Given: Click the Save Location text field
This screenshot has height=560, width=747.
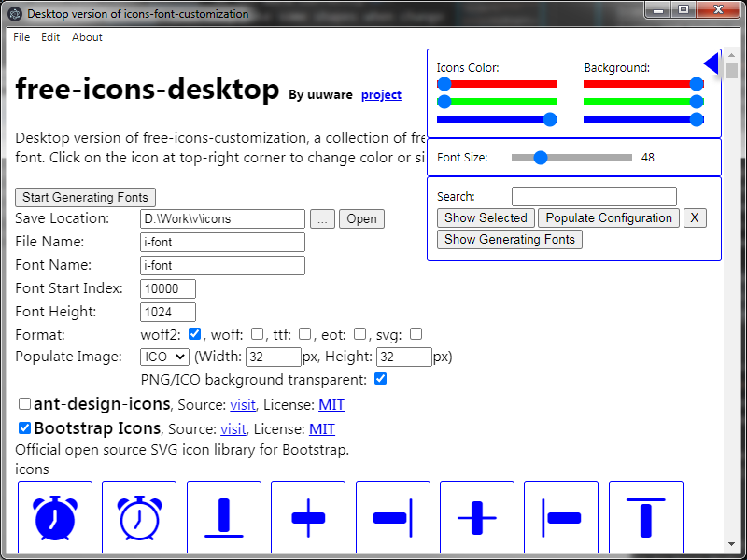Looking at the screenshot, I should click(x=222, y=219).
